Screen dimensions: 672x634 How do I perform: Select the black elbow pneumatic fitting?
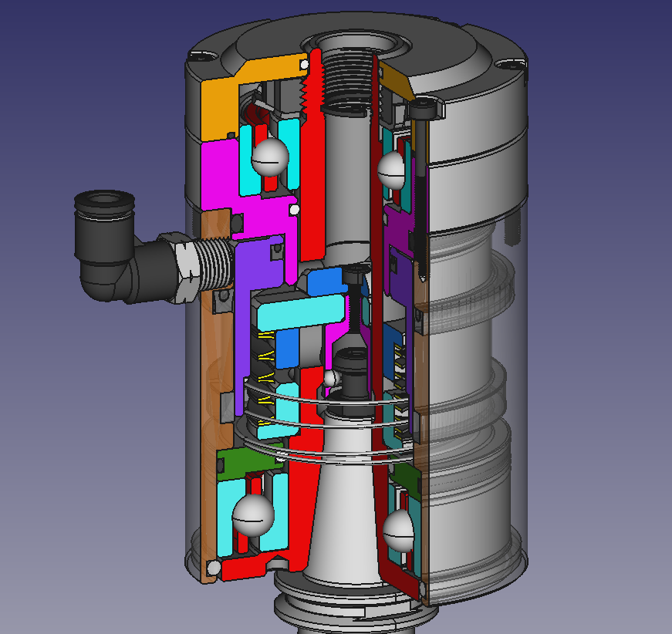(124, 246)
